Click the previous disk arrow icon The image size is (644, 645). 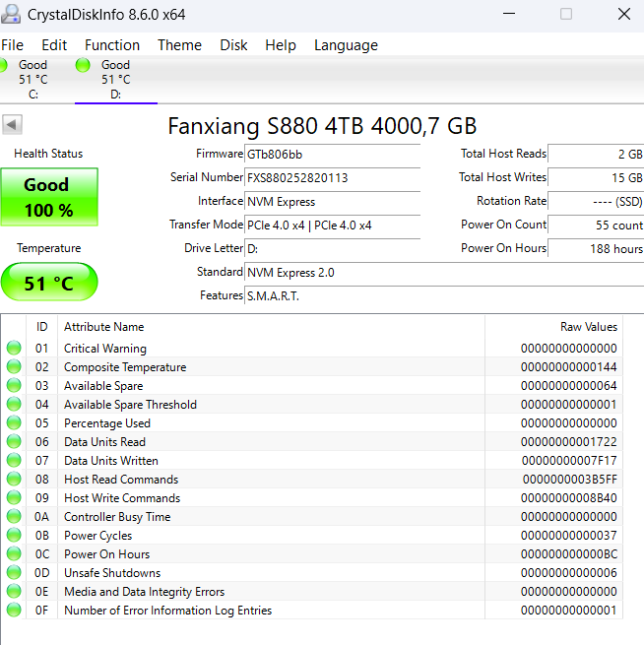(x=13, y=125)
